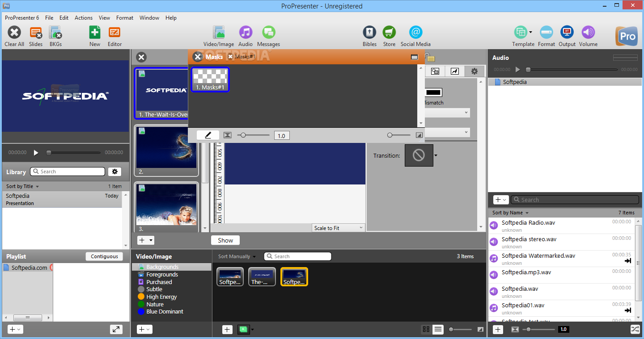The image size is (644, 339).
Task: Click the Clear All toolbar icon
Action: (14, 33)
